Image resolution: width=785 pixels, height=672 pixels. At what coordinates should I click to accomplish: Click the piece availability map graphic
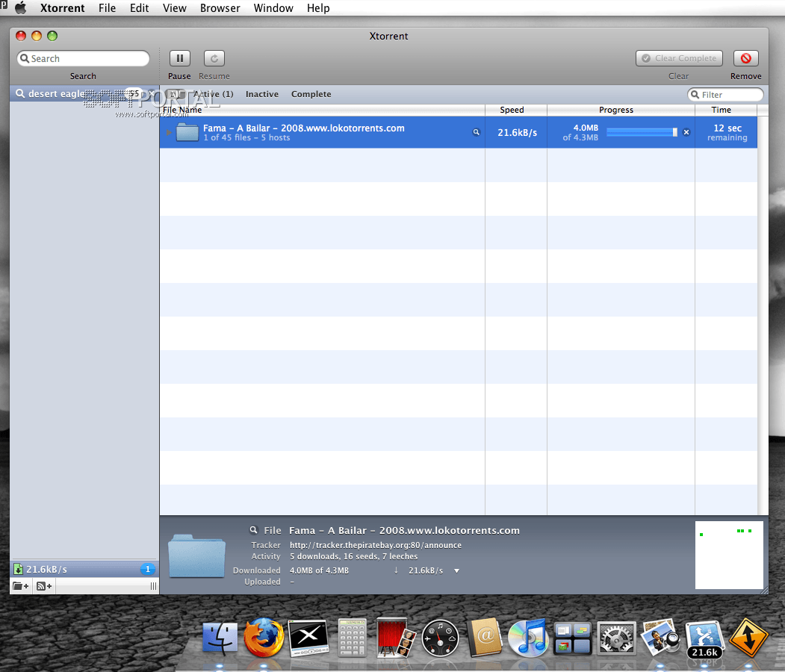click(729, 555)
